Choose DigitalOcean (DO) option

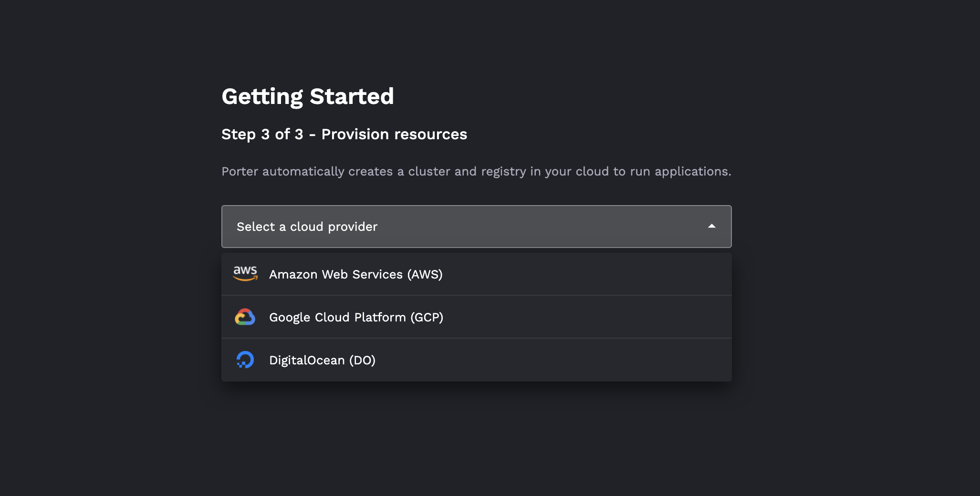click(x=476, y=360)
